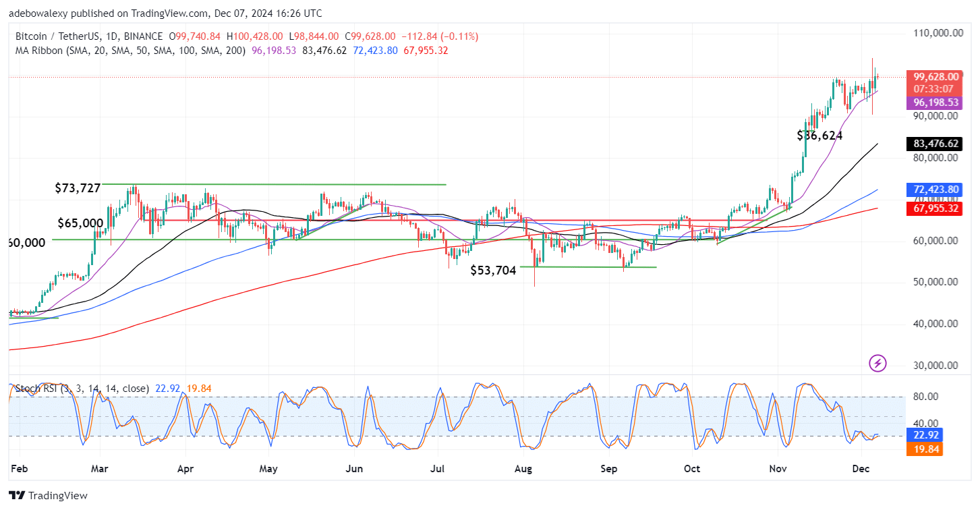Click the 30,000.00 price axis label
This screenshot has height=510, width=980.
point(934,366)
